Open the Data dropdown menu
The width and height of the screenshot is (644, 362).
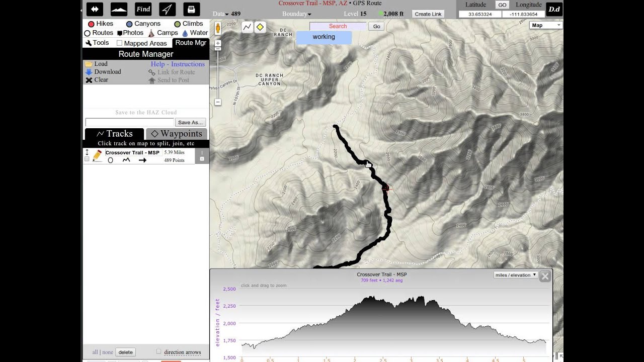click(220, 14)
